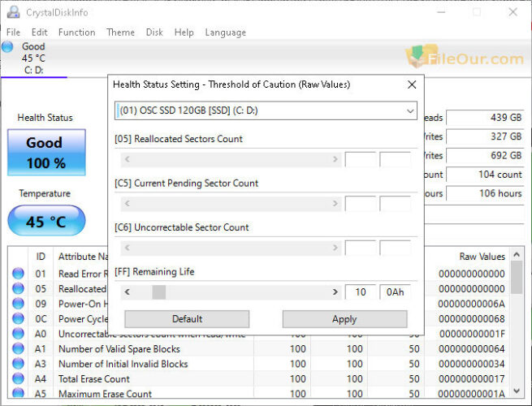Image resolution: width=532 pixels, height=406 pixels.
Task: Click the blue status orb beside Good
Action: click(7, 46)
